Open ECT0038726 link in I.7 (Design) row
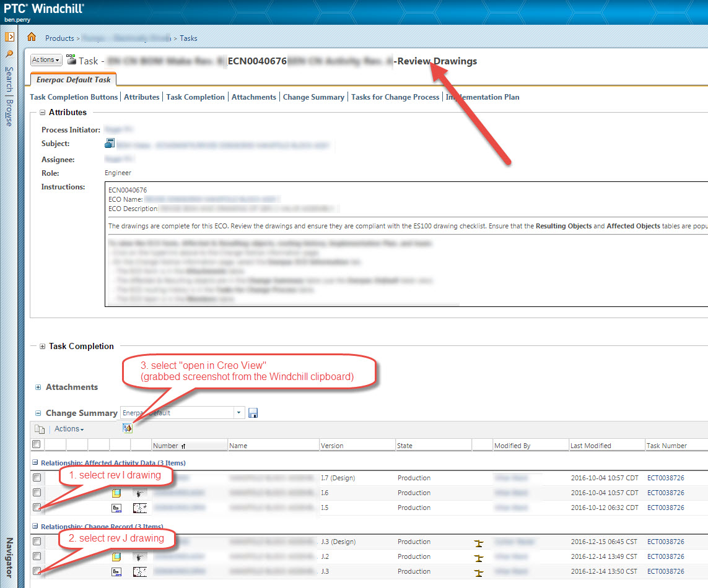This screenshot has width=708, height=588. coord(665,478)
